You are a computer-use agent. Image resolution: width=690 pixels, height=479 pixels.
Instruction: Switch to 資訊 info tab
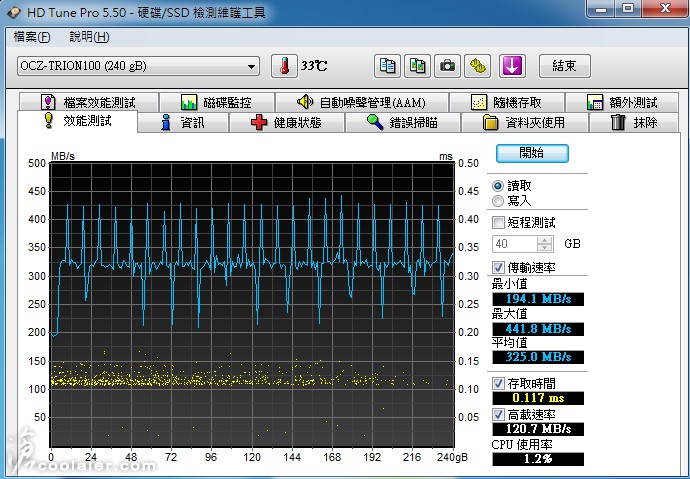pos(183,122)
